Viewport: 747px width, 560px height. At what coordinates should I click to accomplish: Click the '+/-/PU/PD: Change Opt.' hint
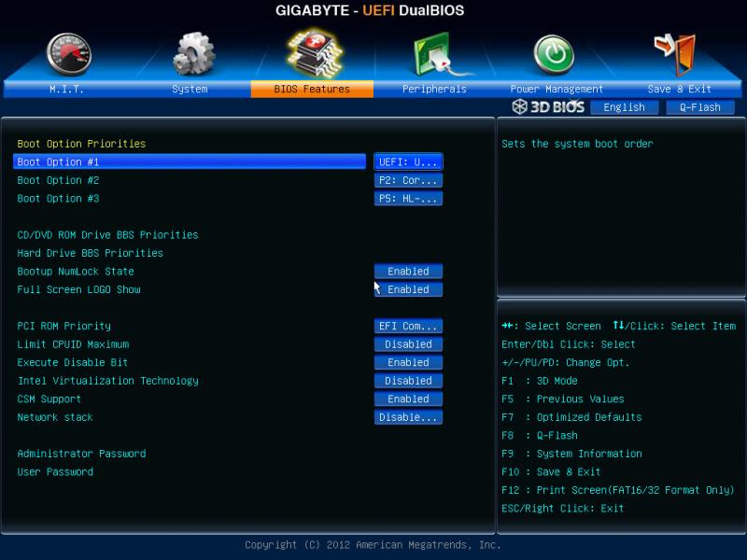tap(566, 362)
